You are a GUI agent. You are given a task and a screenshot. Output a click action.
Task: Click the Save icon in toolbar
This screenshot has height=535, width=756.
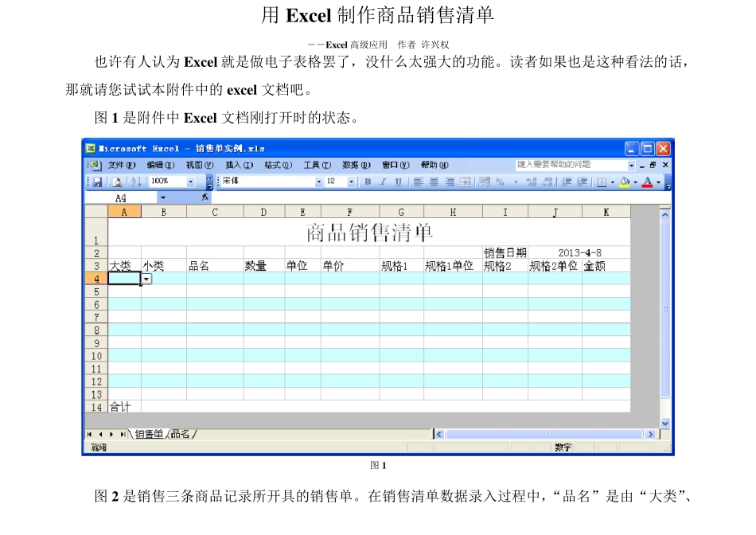[x=97, y=182]
